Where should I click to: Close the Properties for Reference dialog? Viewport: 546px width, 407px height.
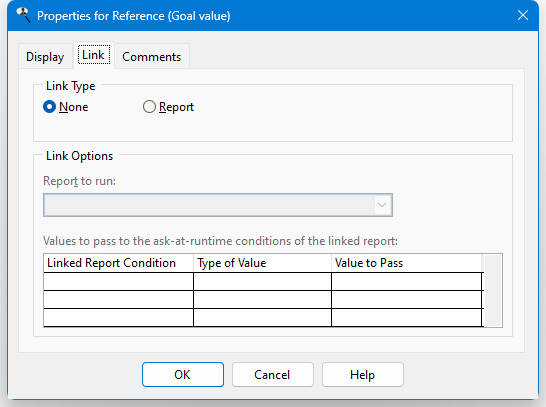click(x=523, y=15)
